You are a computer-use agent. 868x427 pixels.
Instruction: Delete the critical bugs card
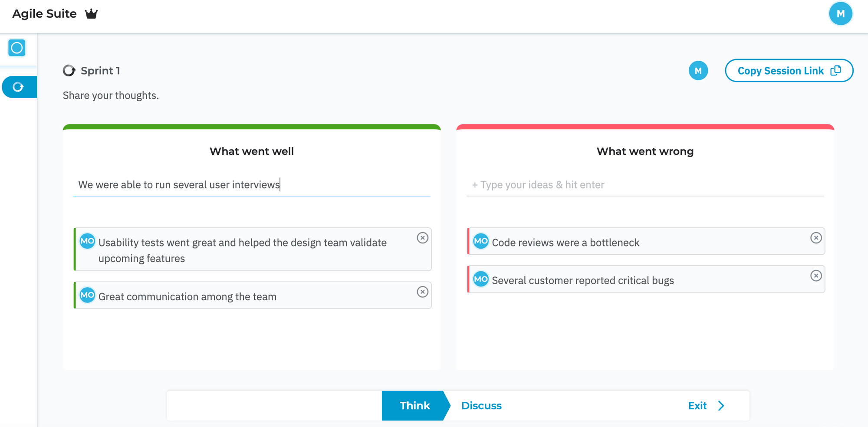pos(816,276)
